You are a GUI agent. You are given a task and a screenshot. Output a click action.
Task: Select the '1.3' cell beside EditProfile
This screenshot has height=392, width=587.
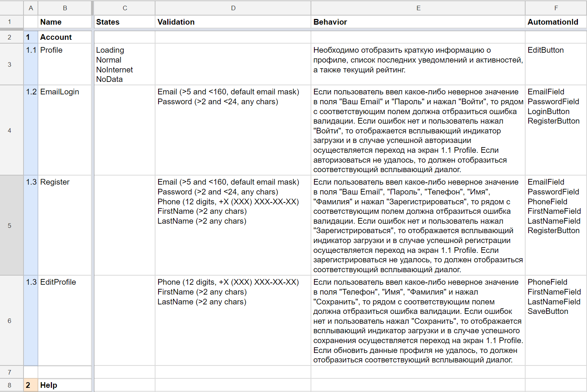pyautogui.click(x=31, y=321)
